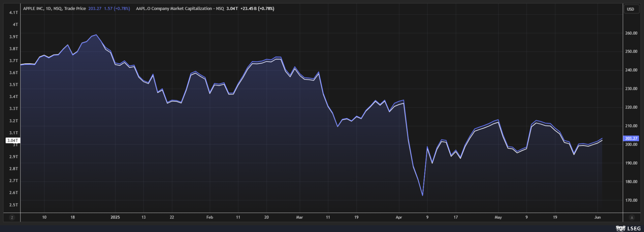
Task: Click the 2.6T label on the market cap axis
Action: coord(14,193)
